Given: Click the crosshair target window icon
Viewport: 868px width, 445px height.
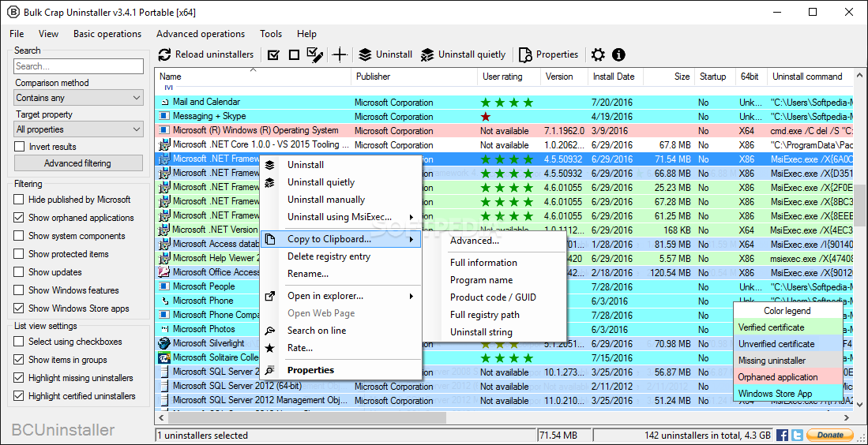Looking at the screenshot, I should [340, 54].
